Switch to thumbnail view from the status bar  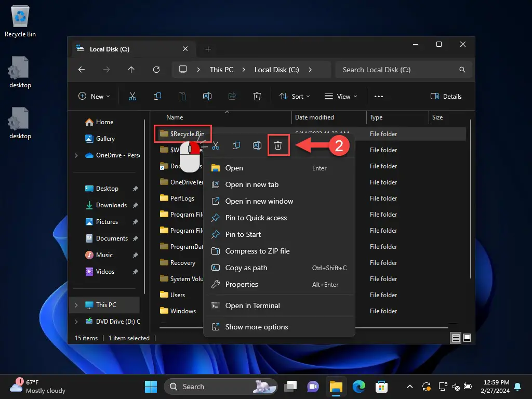467,338
